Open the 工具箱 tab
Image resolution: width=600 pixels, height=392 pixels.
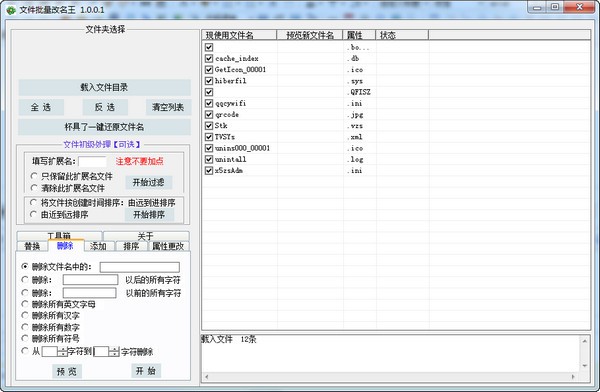point(59,236)
